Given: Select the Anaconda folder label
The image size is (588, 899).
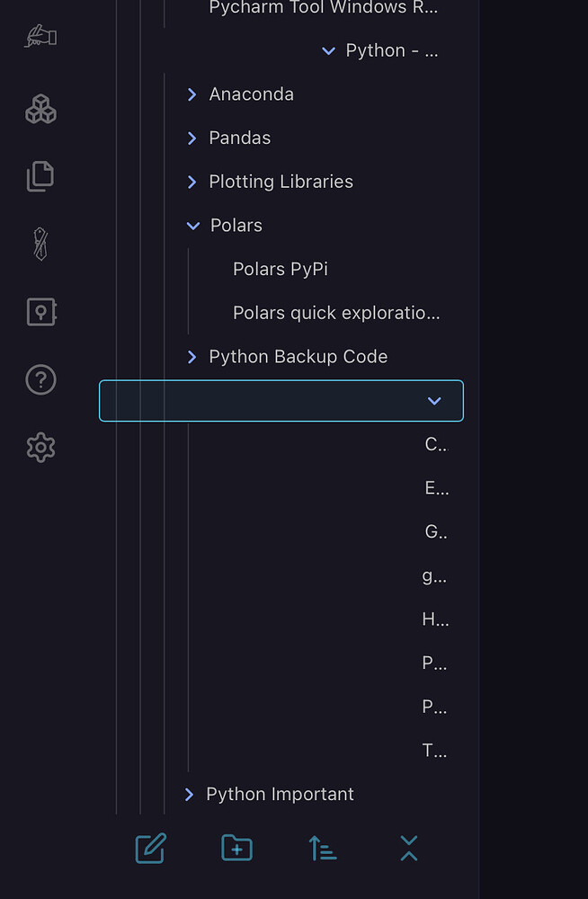Looking at the screenshot, I should tap(251, 94).
